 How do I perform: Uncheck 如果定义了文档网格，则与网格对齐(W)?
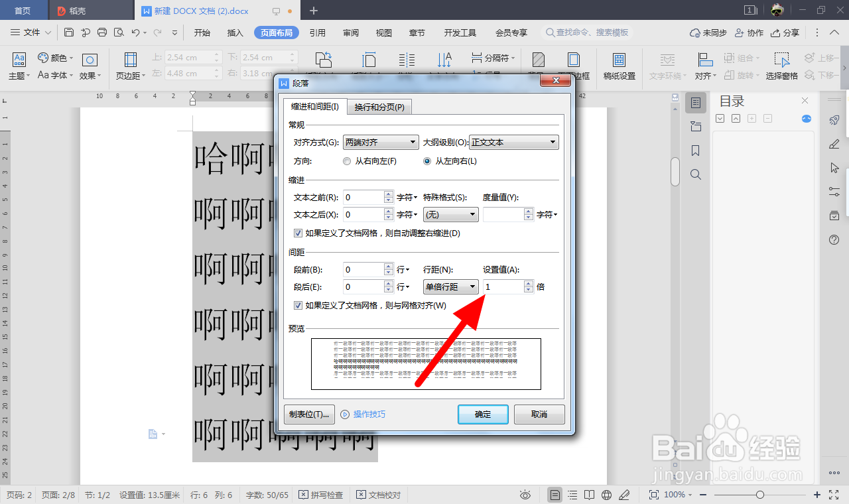tap(298, 304)
